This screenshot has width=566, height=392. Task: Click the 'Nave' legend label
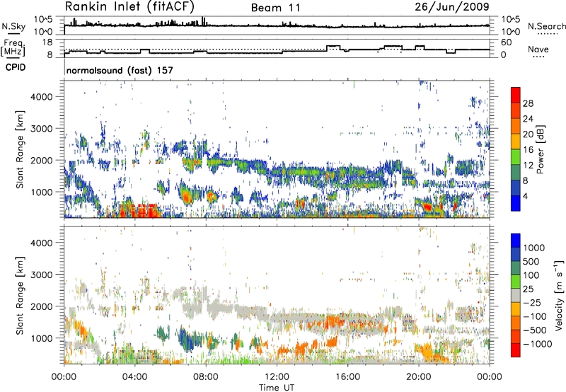(538, 49)
